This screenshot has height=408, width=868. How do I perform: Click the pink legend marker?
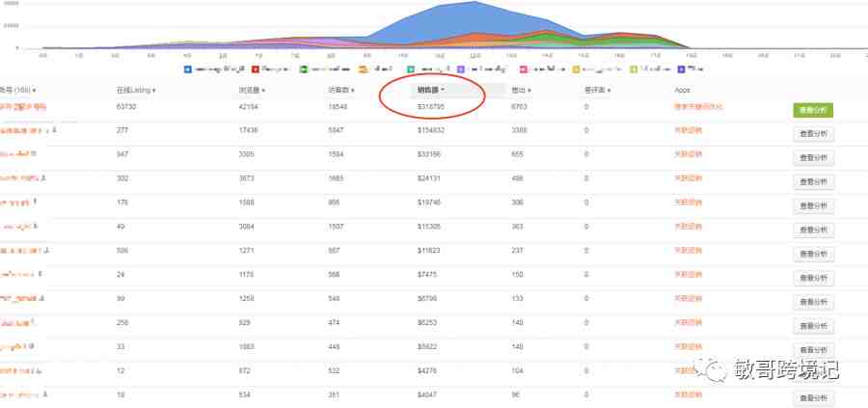pos(522,69)
